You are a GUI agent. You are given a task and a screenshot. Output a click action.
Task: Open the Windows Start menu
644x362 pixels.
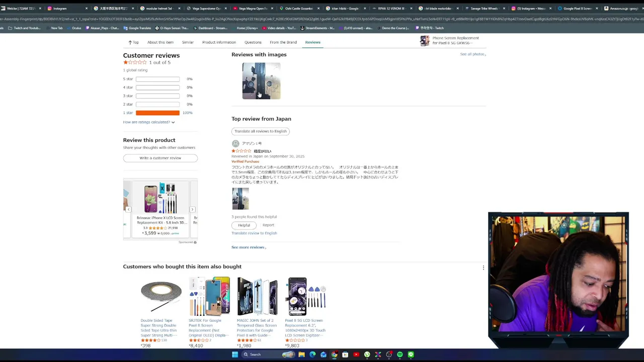click(x=235, y=354)
